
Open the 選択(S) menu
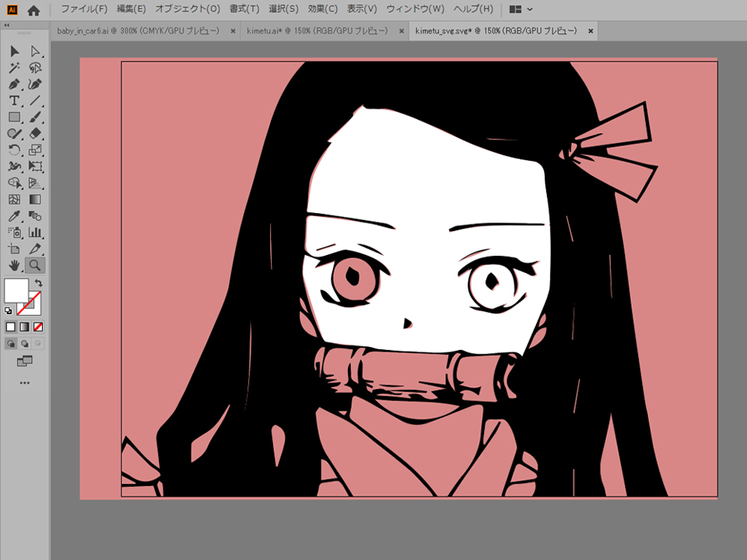coord(283,9)
